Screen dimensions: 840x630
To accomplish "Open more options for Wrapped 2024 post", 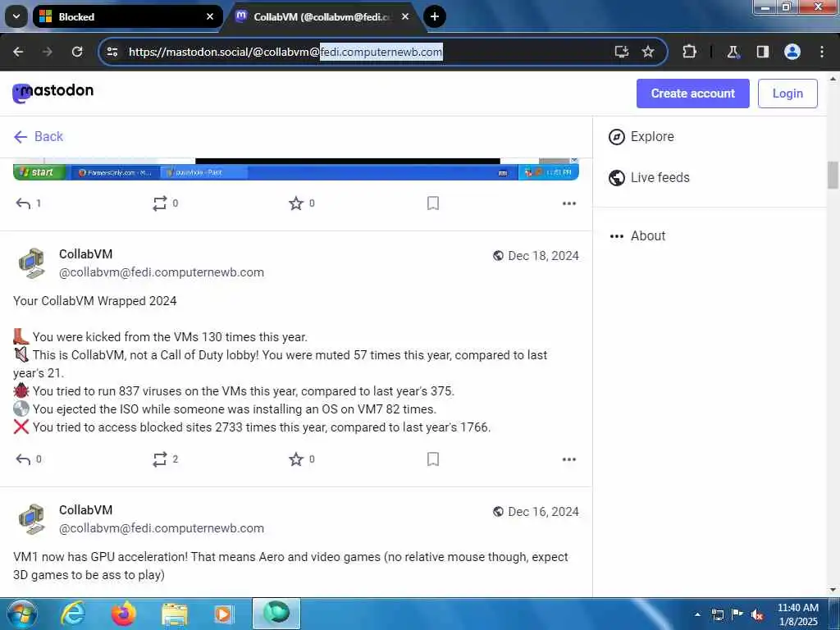I will (569, 459).
